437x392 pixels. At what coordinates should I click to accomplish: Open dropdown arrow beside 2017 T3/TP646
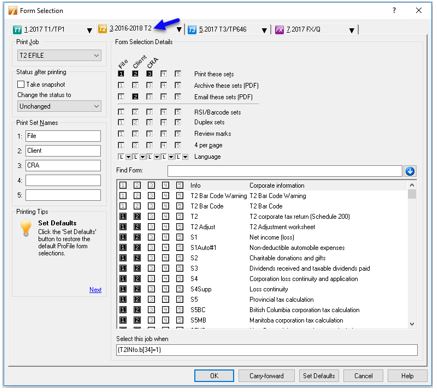tap(264, 30)
